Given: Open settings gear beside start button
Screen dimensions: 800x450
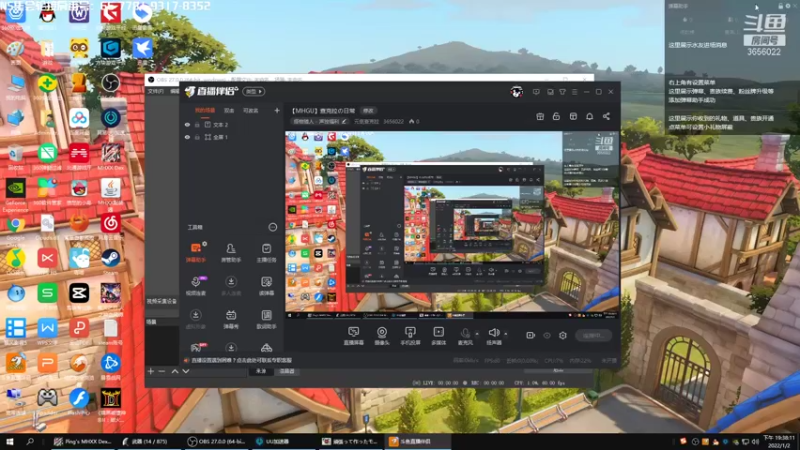Looking at the screenshot, I should (563, 335).
